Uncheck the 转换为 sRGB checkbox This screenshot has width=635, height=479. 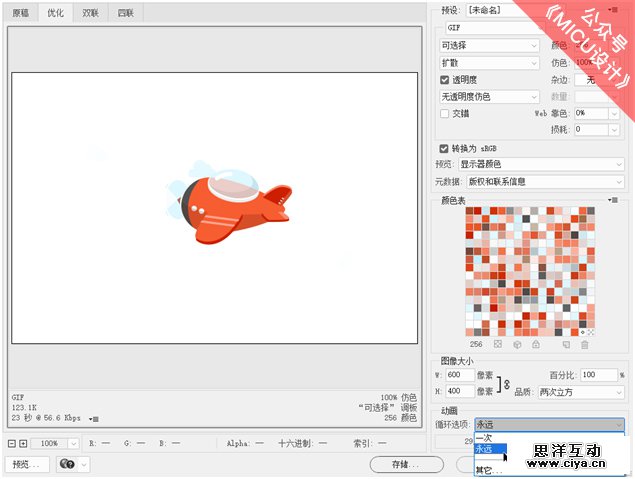click(x=445, y=147)
